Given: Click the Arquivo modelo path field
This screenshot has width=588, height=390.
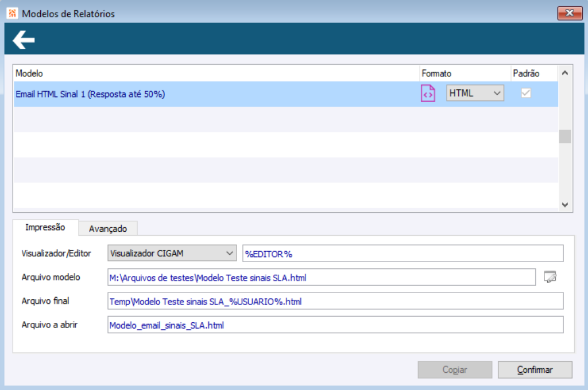Looking at the screenshot, I should (322, 277).
